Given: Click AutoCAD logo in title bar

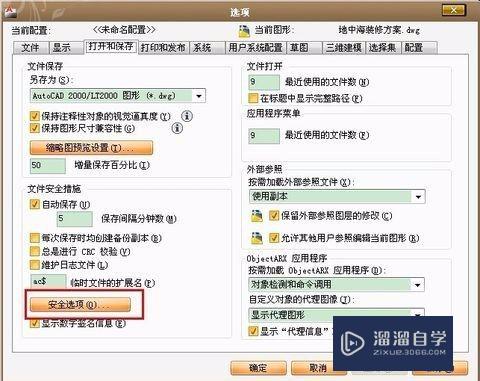Looking at the screenshot, I should tap(10, 11).
